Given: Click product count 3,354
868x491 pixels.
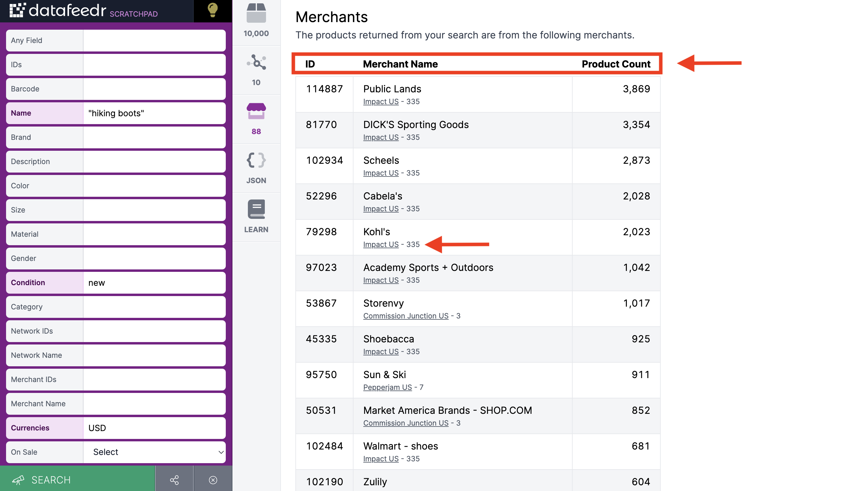Looking at the screenshot, I should click(636, 125).
